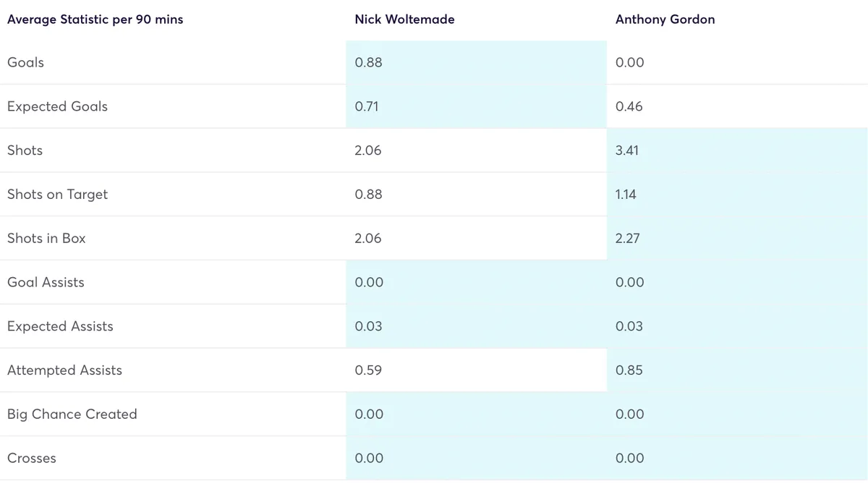Click the Big Chance Created label
This screenshot has height=489, width=868.
(x=72, y=414)
